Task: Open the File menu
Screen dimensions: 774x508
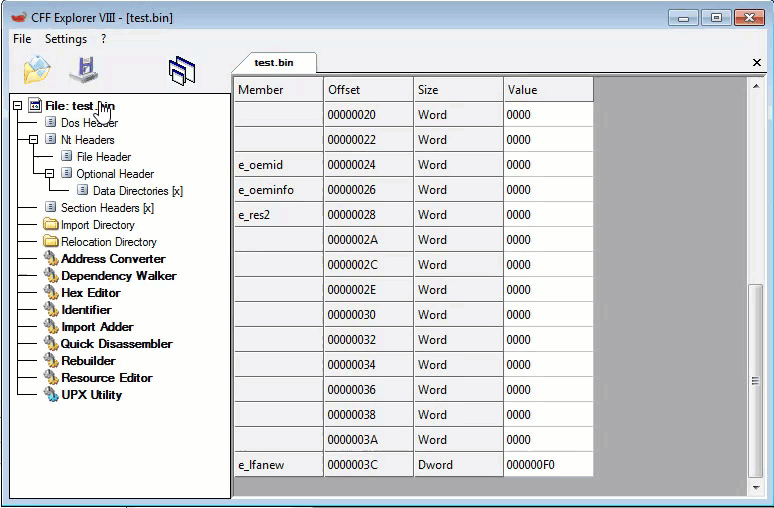Action: [22, 39]
